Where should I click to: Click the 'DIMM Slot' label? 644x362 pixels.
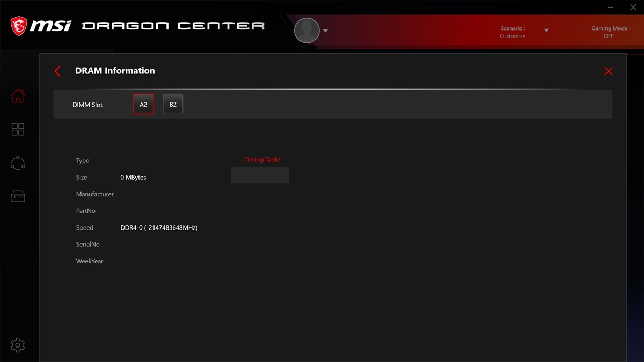pos(87,105)
